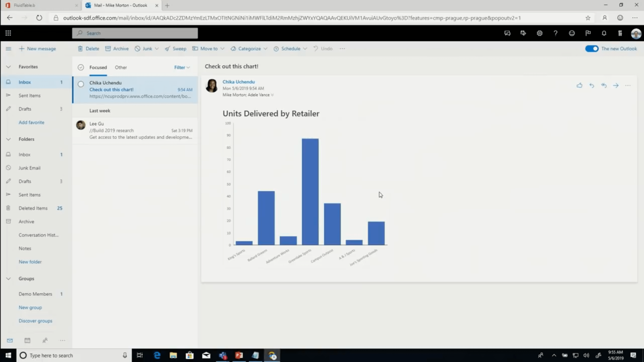This screenshot has width=644, height=362.
Task: Collapse the Favorites section
Action: point(8,67)
